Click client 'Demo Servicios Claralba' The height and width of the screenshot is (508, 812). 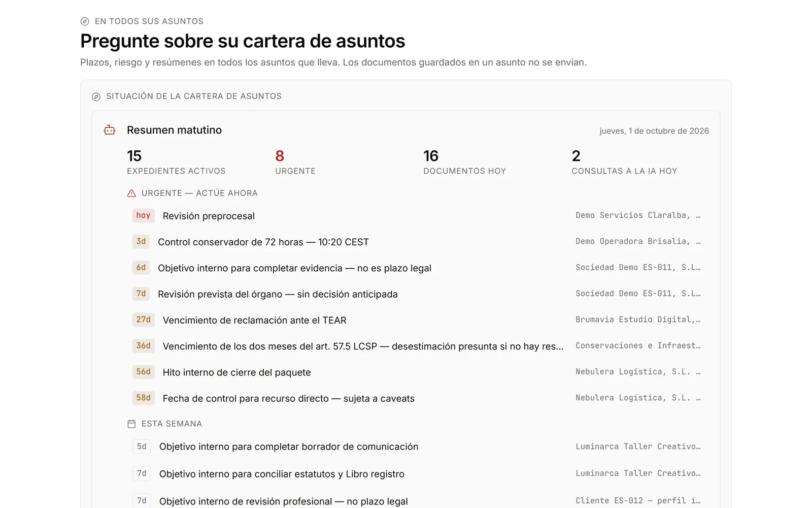[x=638, y=215]
